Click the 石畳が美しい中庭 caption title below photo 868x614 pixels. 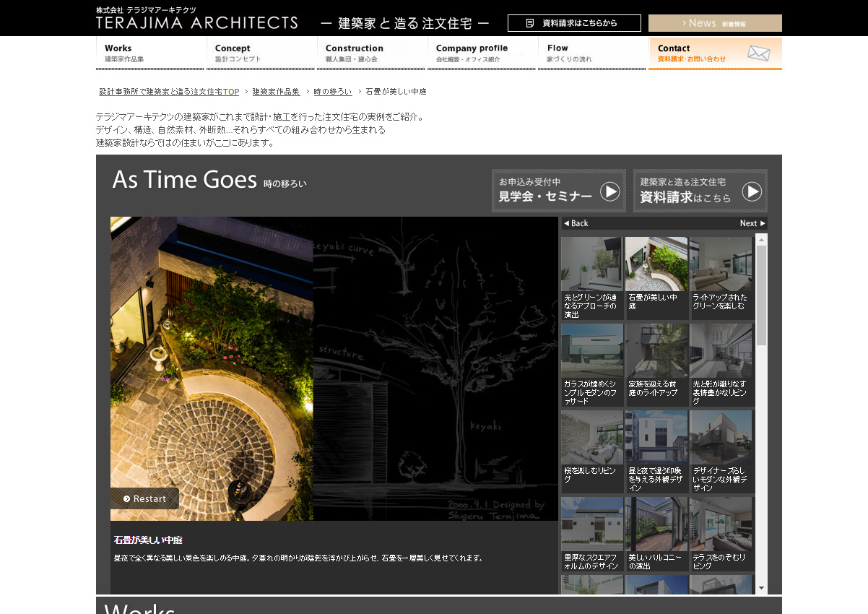coord(148,540)
